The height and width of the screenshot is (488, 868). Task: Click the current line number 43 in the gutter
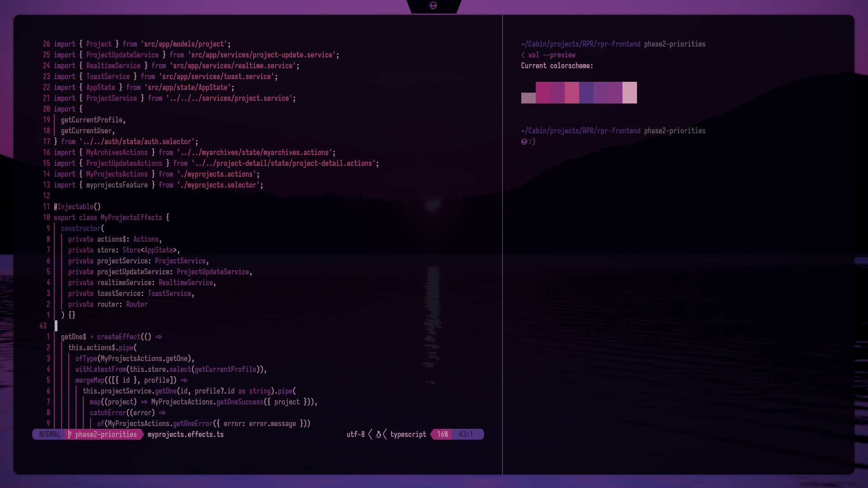pyautogui.click(x=43, y=326)
